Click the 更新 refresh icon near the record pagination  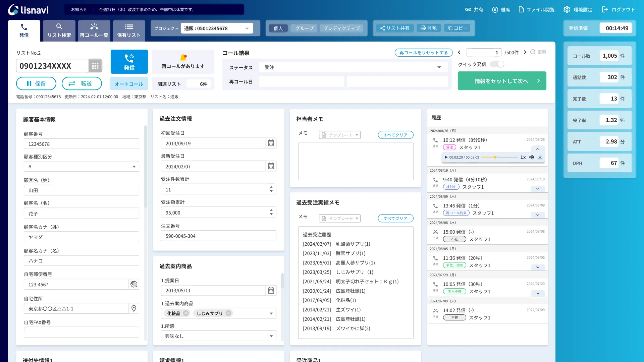533,52
